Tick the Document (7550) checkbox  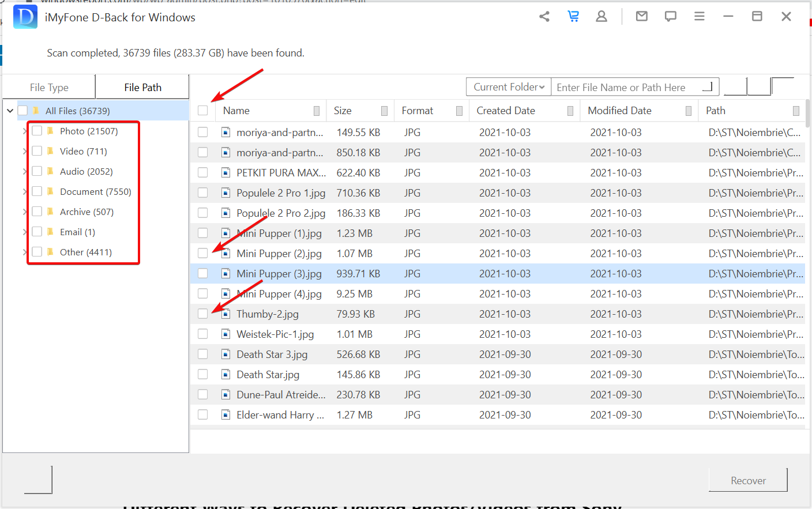(37, 191)
